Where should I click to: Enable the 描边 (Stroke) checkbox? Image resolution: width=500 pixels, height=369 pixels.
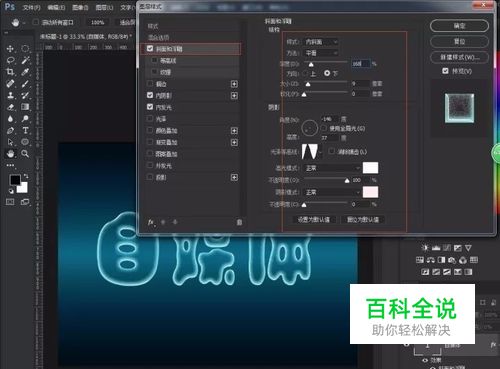[150, 84]
